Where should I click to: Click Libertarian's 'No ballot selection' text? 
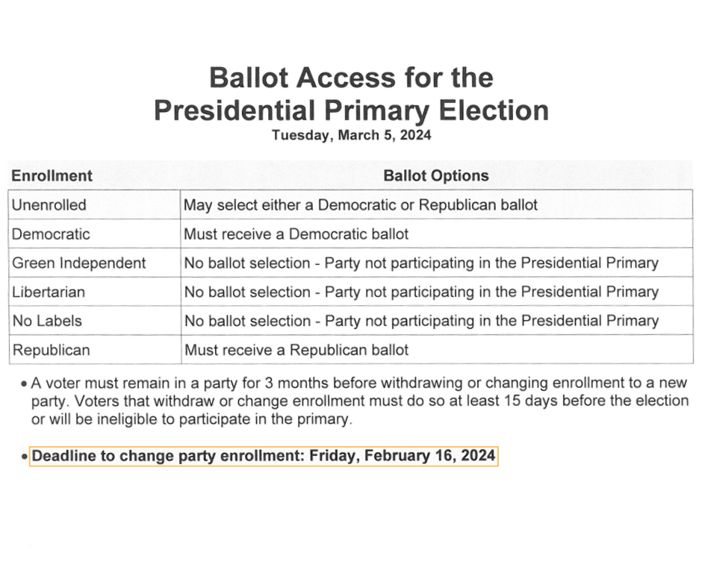pos(247,293)
